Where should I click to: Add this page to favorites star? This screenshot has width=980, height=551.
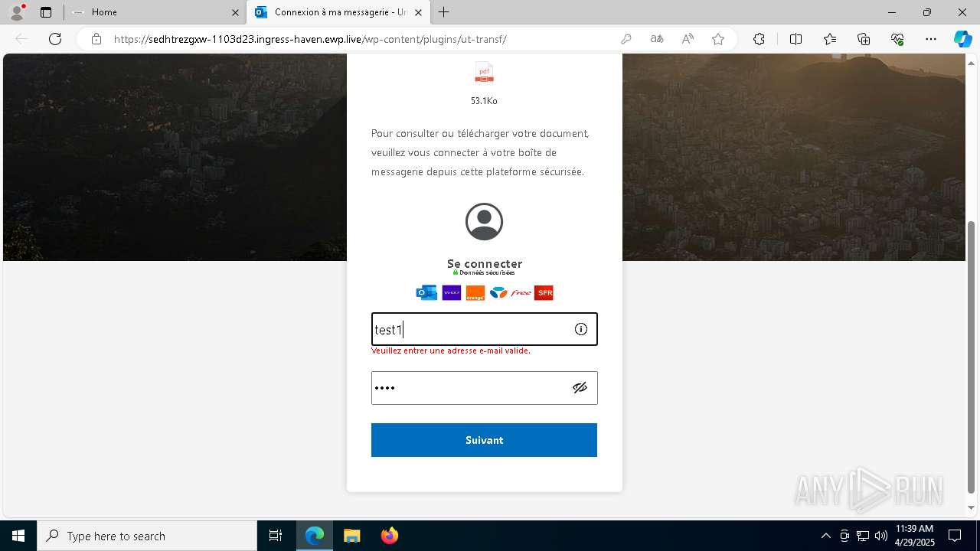[x=718, y=39]
